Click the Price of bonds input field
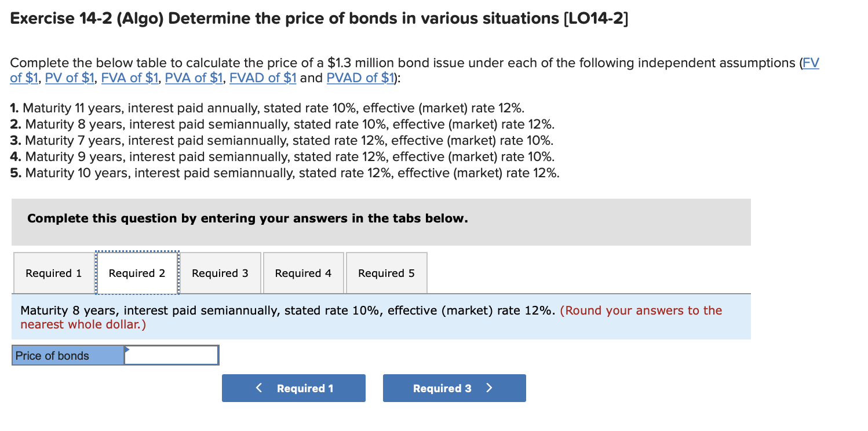The width and height of the screenshot is (868, 431). 171,355
